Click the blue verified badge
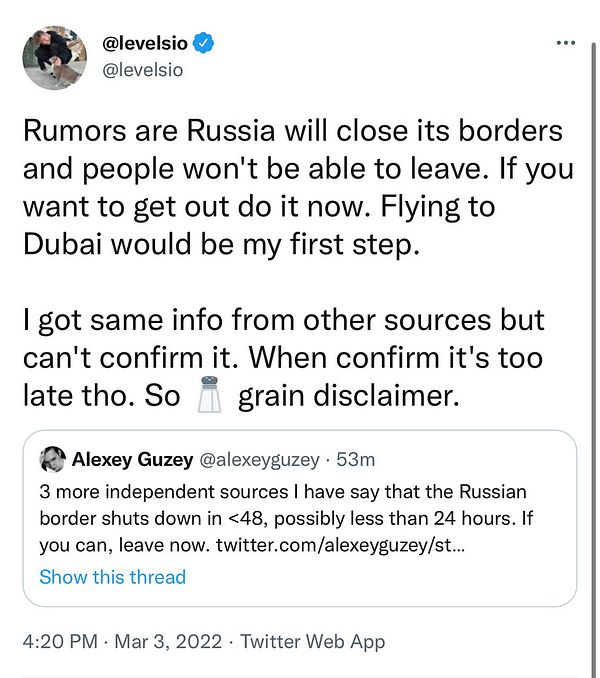This screenshot has width=600, height=678. click(x=205, y=44)
